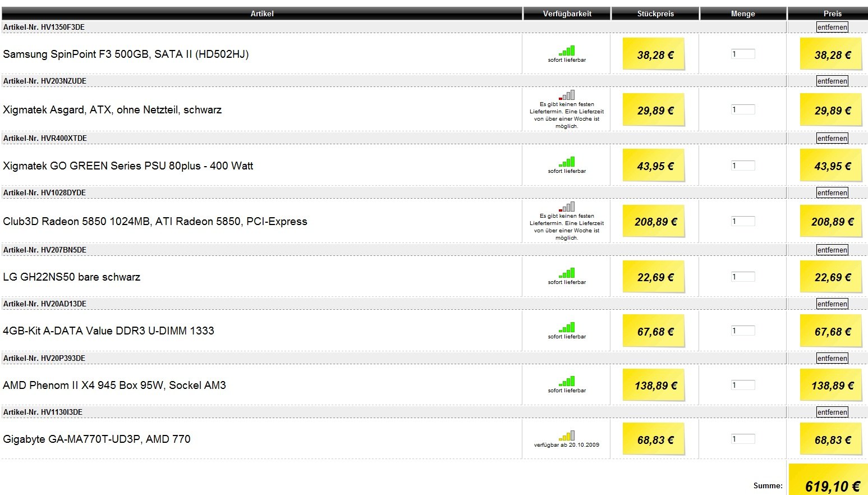Click unit price note 38,28 € in Stückpreis column
The image size is (868, 495).
pos(654,54)
